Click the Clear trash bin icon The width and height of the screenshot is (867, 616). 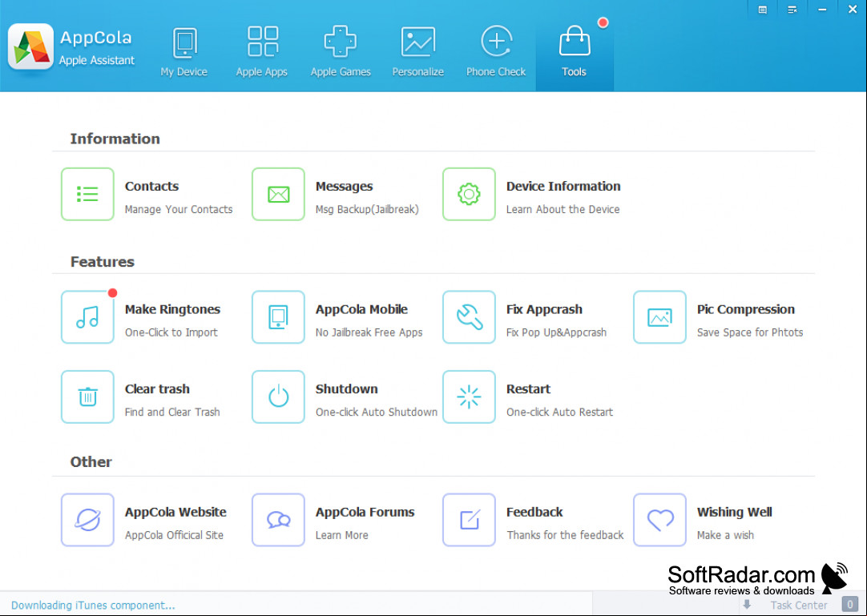87,397
